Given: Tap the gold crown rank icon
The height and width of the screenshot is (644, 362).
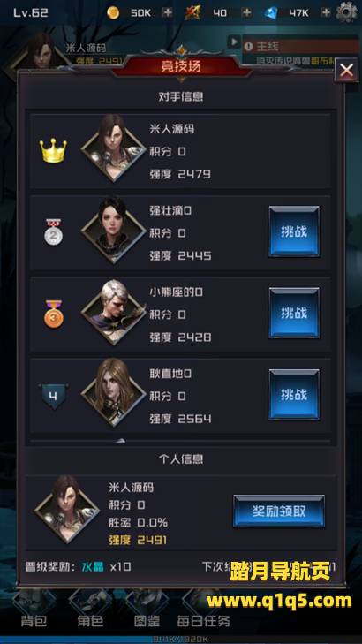Looking at the screenshot, I should pos(53,150).
